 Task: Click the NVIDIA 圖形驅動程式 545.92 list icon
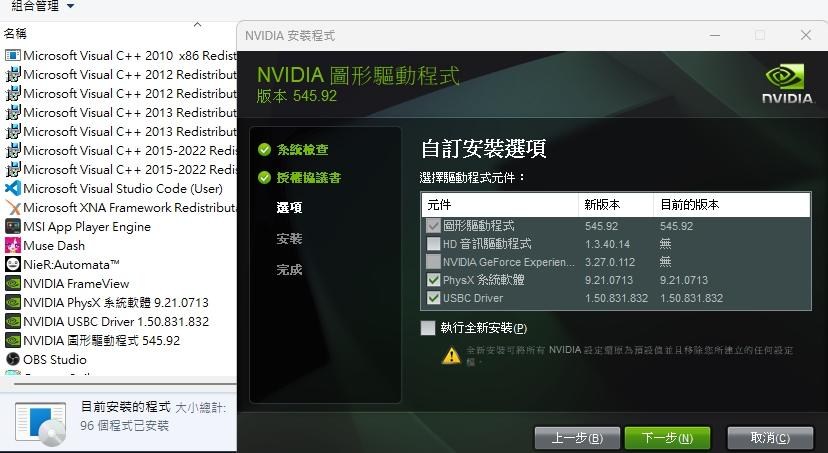pyautogui.click(x=13, y=341)
